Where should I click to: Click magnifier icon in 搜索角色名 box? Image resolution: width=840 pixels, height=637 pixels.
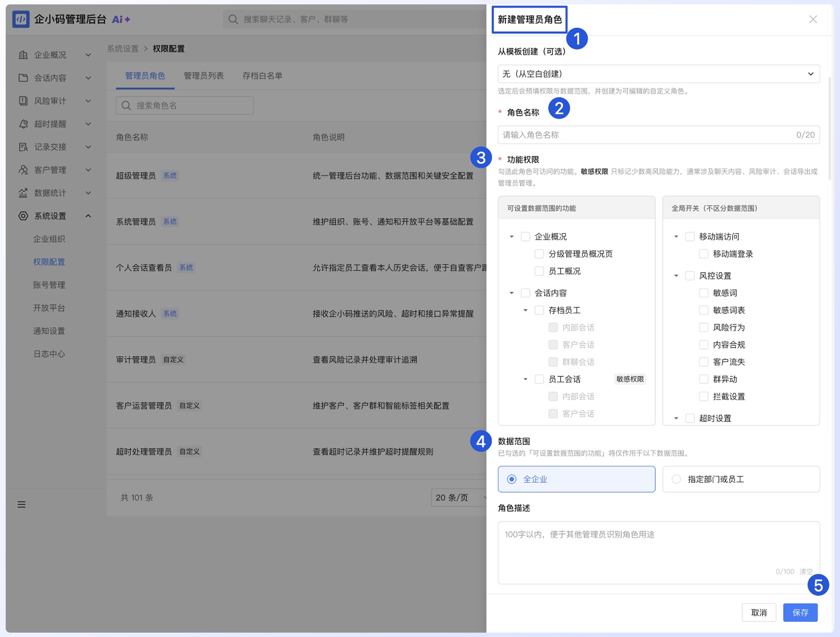[x=126, y=105]
